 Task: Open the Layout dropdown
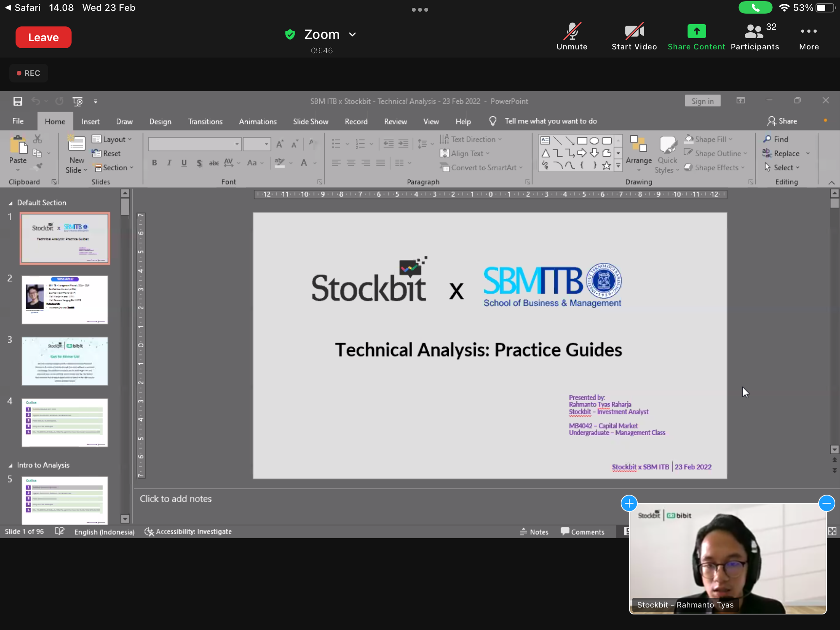[113, 139]
